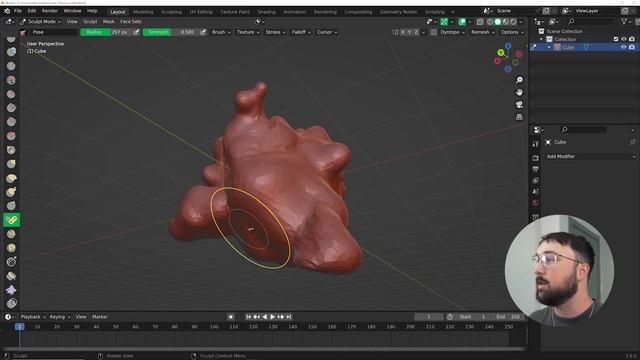Select the Thumb brush above Pose

tap(11, 205)
